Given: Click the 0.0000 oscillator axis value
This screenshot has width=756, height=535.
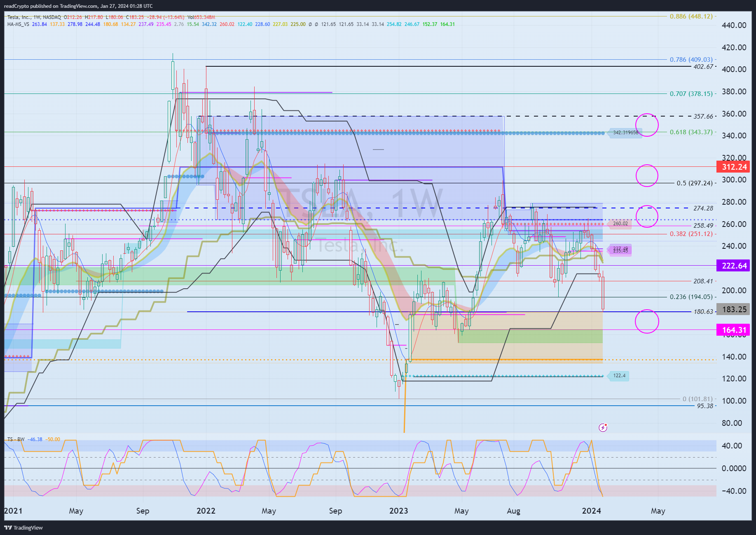Looking at the screenshot, I should point(734,469).
